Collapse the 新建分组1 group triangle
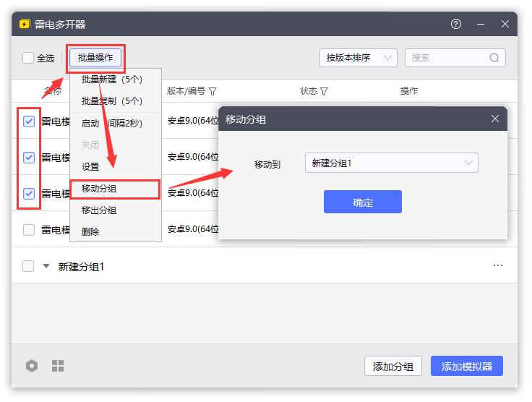The height and width of the screenshot is (402, 532). click(46, 266)
